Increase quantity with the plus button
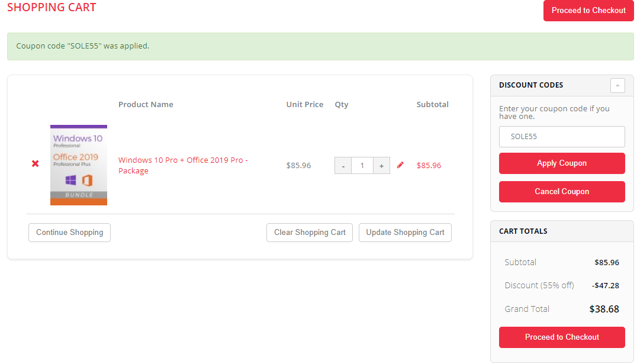Screen dimensions: 637x364 (381, 166)
